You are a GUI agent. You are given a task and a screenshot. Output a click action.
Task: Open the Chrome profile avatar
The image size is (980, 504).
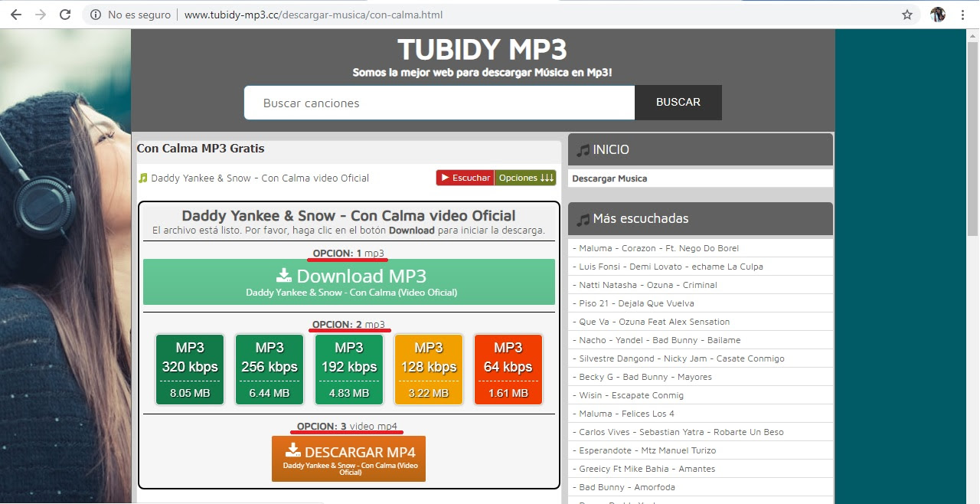click(x=938, y=15)
